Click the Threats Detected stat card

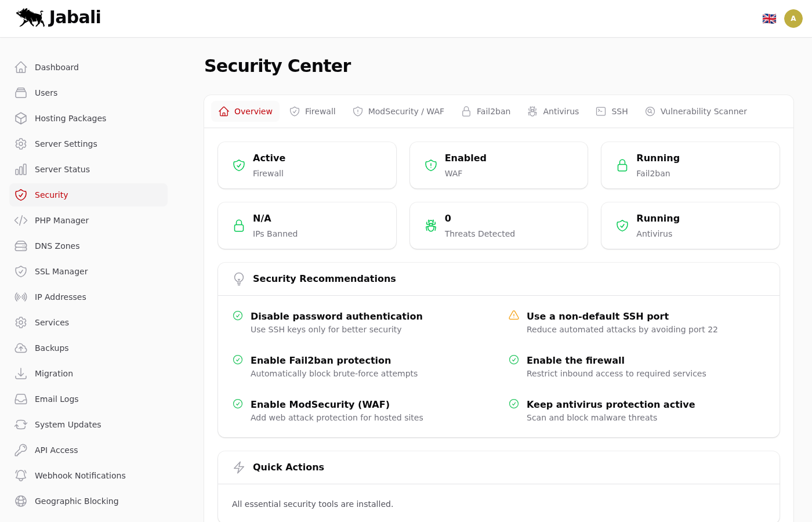[x=498, y=226]
